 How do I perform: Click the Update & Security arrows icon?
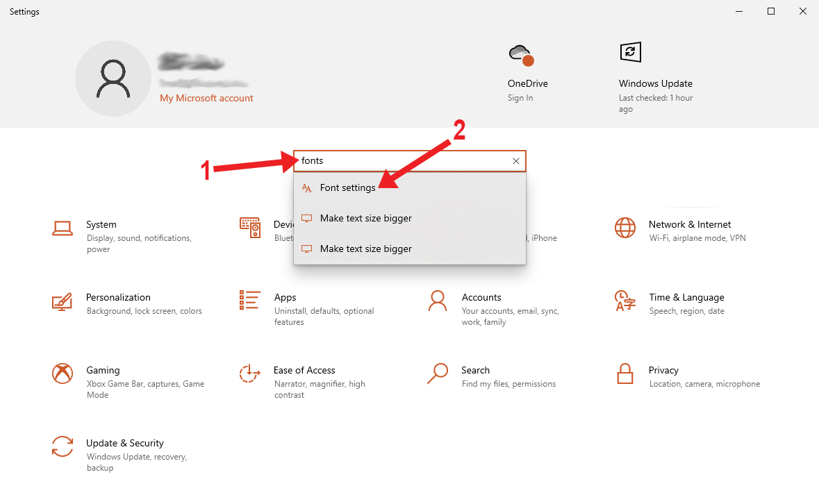point(62,446)
